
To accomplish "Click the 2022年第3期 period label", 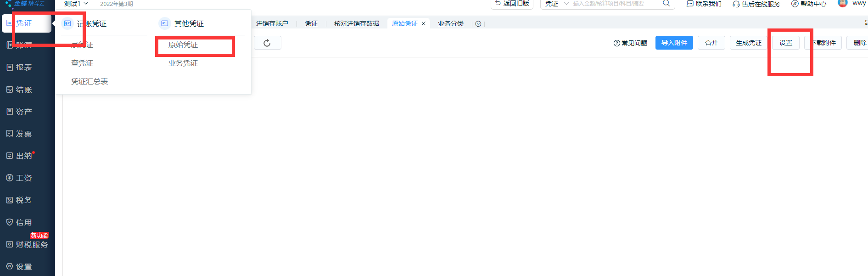I will coord(117,4).
